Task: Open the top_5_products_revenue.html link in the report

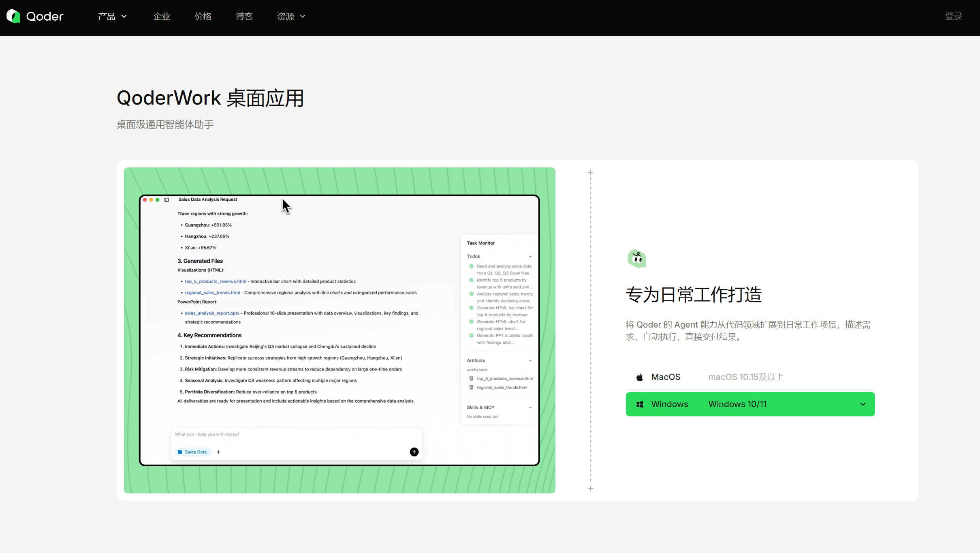Action: (x=215, y=281)
